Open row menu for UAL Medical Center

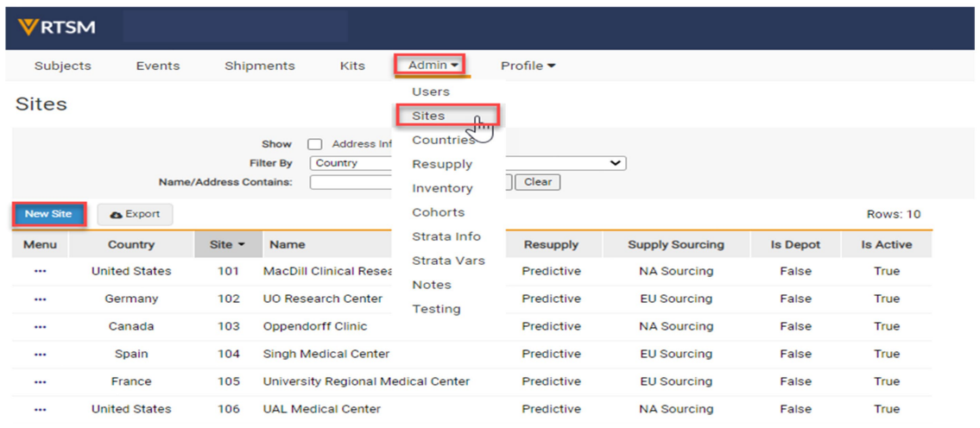(40, 409)
